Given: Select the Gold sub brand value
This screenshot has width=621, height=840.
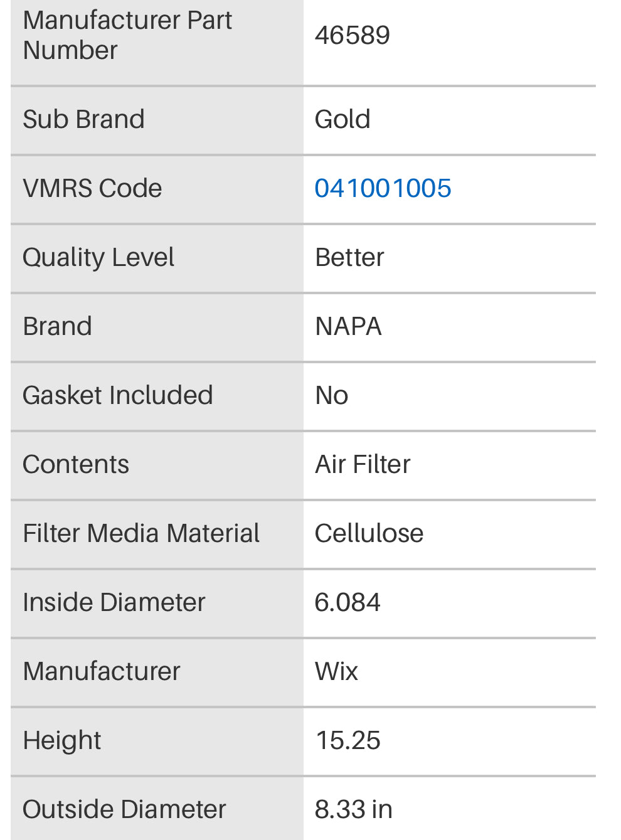Looking at the screenshot, I should tap(342, 119).
